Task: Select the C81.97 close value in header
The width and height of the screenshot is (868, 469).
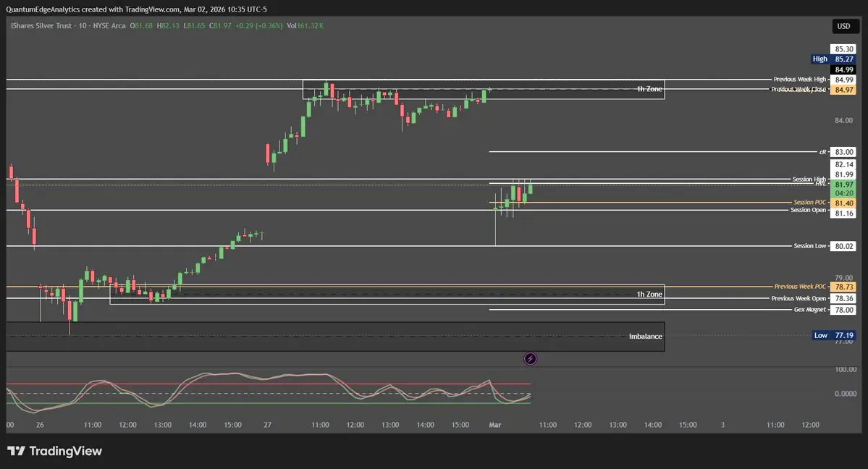Action: (220, 26)
